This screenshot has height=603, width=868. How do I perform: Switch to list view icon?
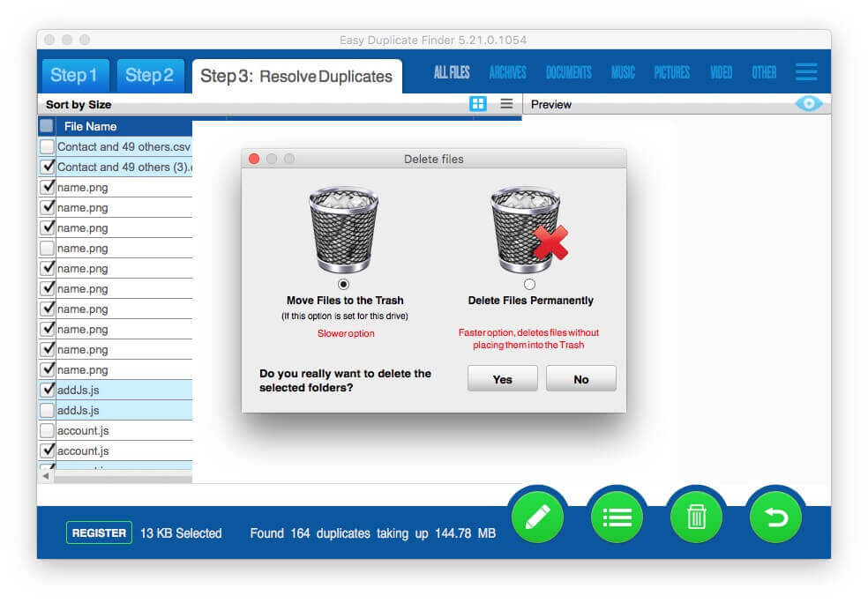click(506, 104)
